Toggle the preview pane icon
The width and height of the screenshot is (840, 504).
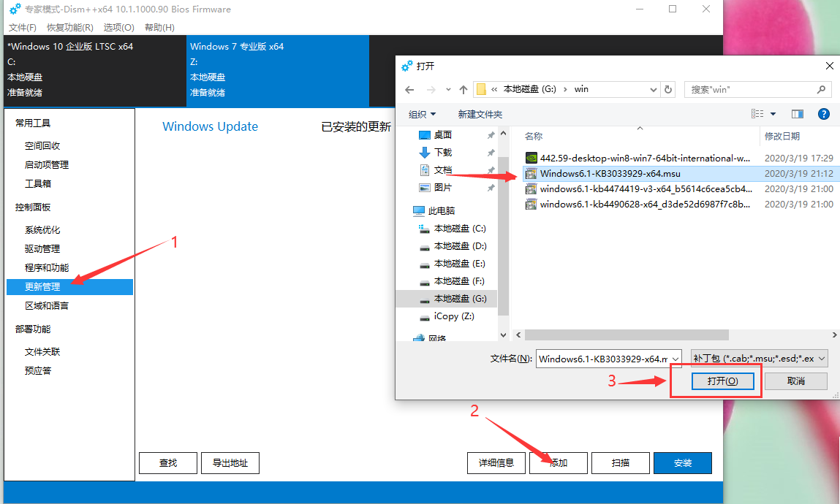pyautogui.click(x=798, y=114)
